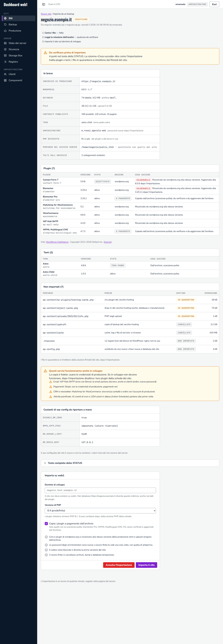Follow the Nuovo sito breadcrumb link
This screenshot has width=223, height=644.
pos(46,14)
